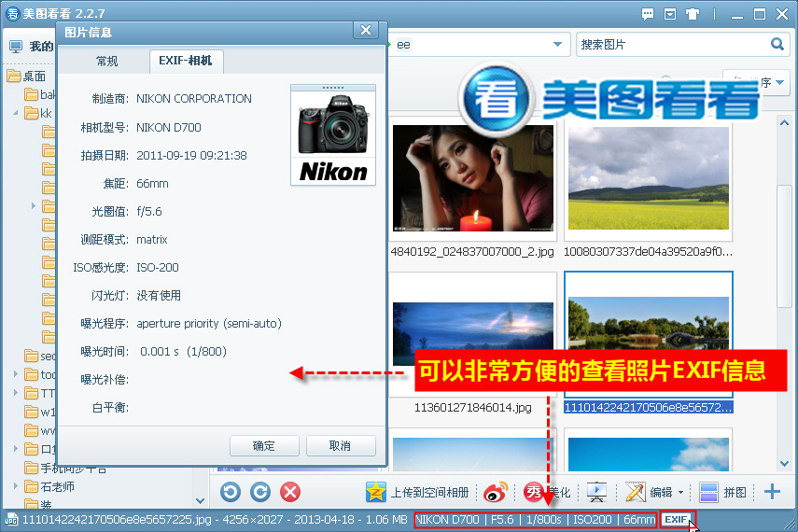
Task: Open the path address dropdown arrow
Action: [x=558, y=44]
